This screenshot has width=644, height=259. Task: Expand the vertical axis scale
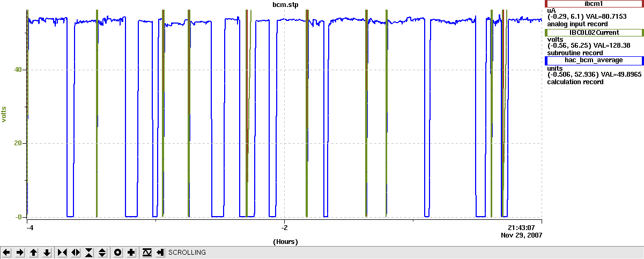click(x=102, y=252)
